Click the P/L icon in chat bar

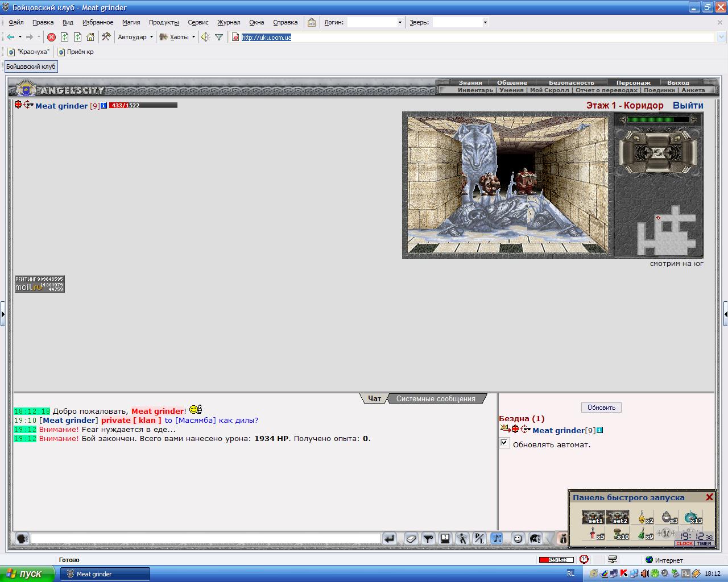(x=479, y=538)
